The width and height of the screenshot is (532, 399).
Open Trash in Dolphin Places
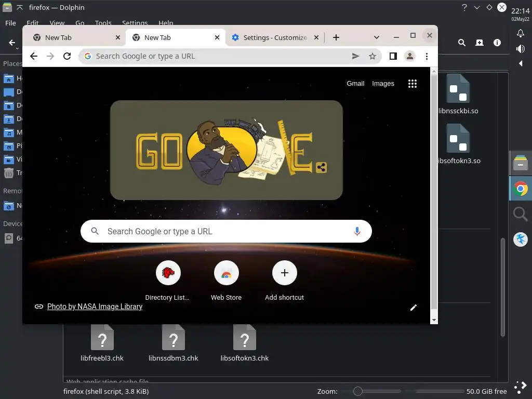pos(12,173)
